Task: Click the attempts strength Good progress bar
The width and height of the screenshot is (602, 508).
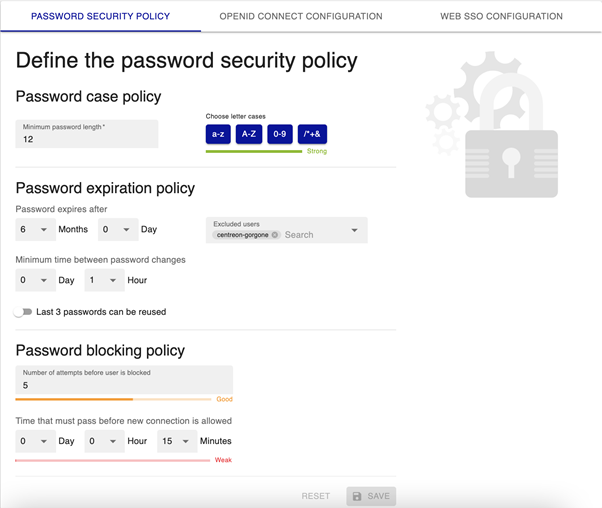Action: (x=113, y=399)
